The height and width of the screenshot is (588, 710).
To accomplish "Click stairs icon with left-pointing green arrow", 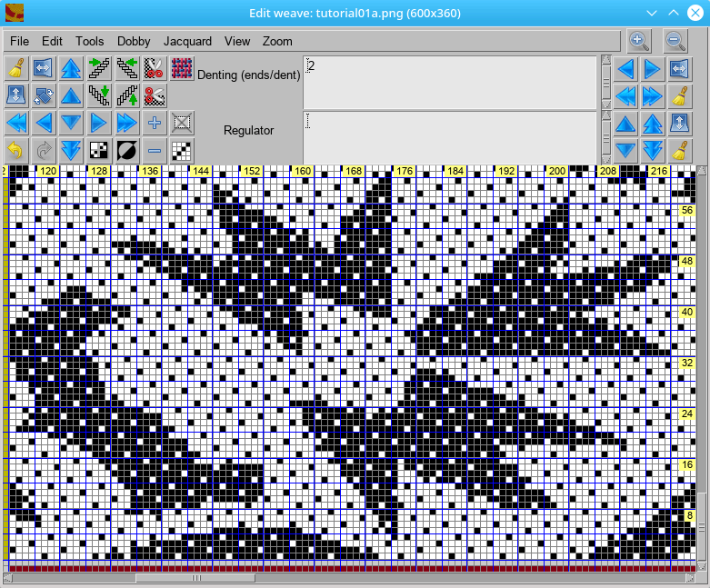I will [126, 68].
